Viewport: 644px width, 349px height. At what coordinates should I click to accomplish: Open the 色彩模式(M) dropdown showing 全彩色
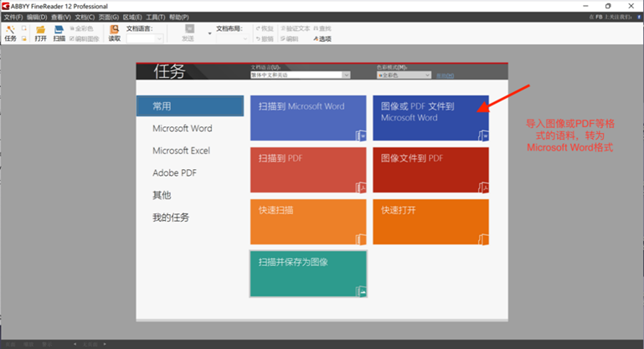404,75
